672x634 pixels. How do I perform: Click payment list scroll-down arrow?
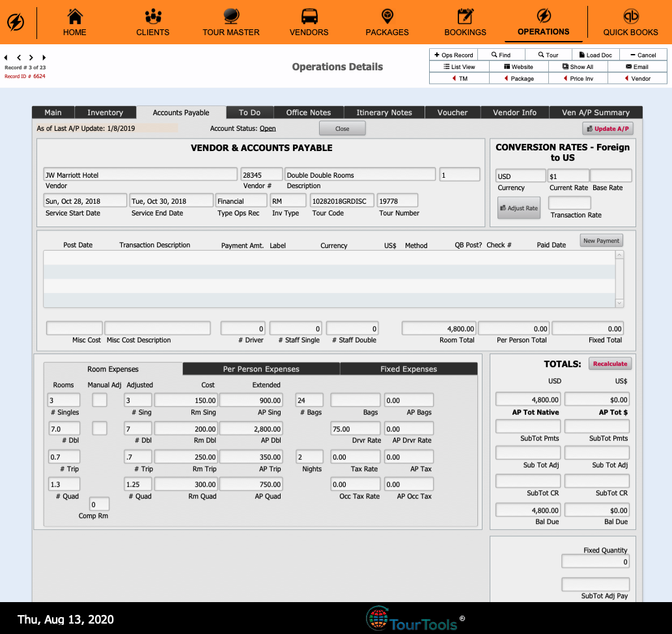click(x=619, y=303)
